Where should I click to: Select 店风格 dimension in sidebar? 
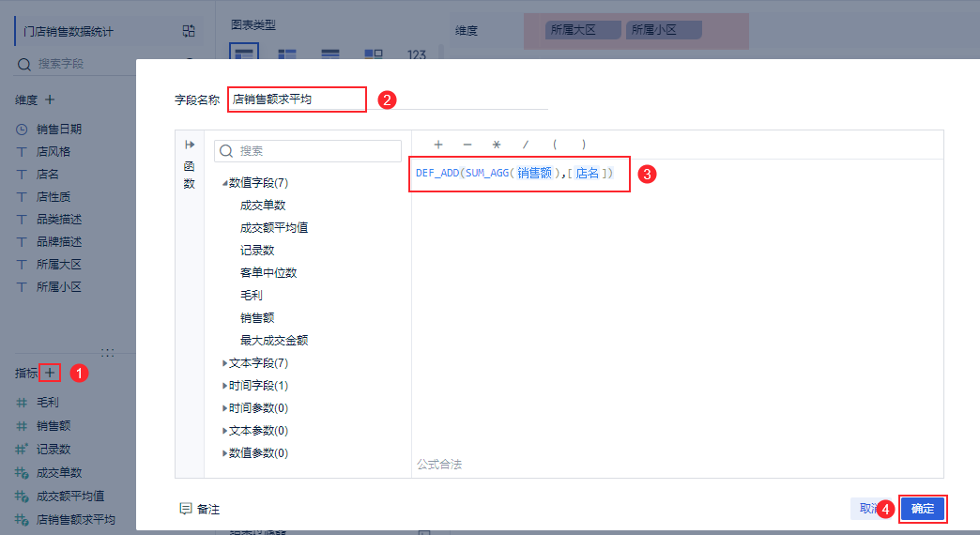[x=54, y=152]
